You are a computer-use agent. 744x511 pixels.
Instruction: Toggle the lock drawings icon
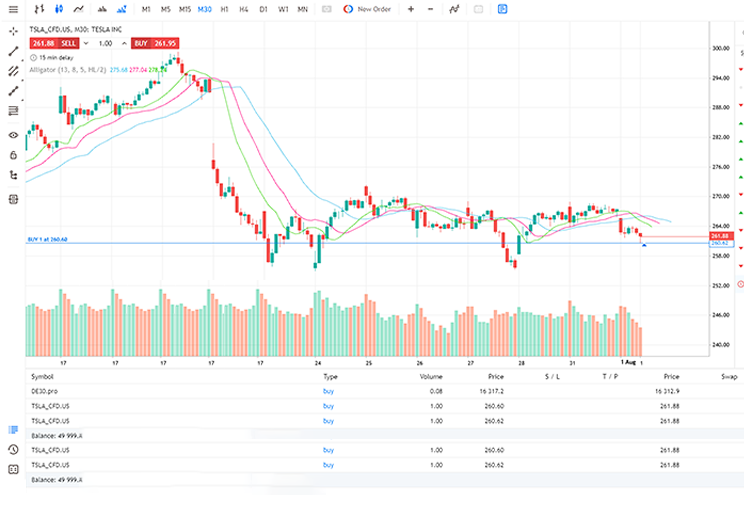point(13,155)
